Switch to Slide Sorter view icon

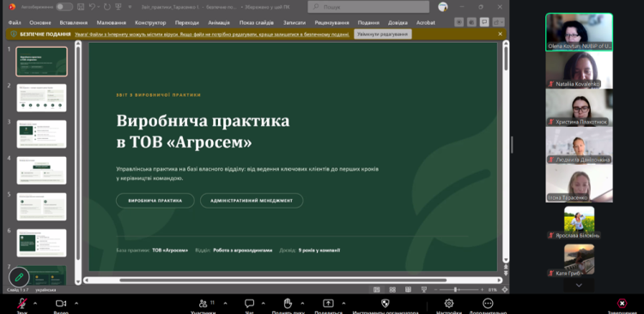tap(392, 290)
